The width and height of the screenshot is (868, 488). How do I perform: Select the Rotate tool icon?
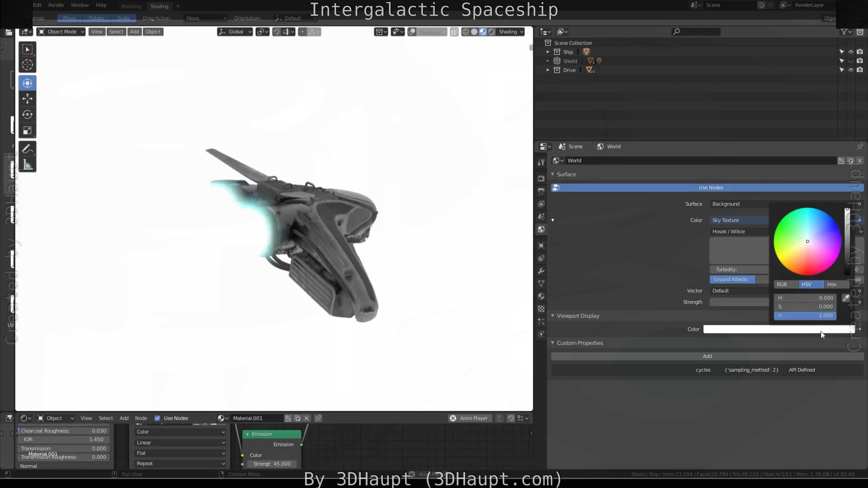[x=27, y=115]
